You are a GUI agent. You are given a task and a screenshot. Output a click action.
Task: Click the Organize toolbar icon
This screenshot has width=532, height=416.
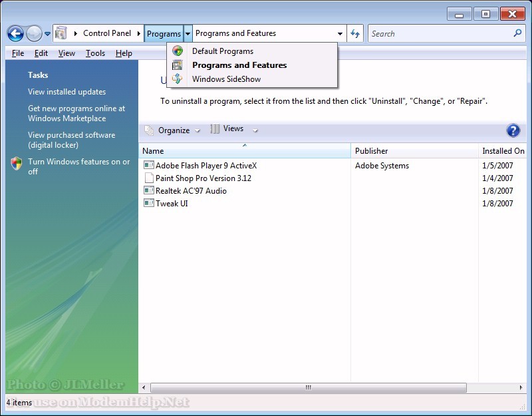[x=149, y=130]
